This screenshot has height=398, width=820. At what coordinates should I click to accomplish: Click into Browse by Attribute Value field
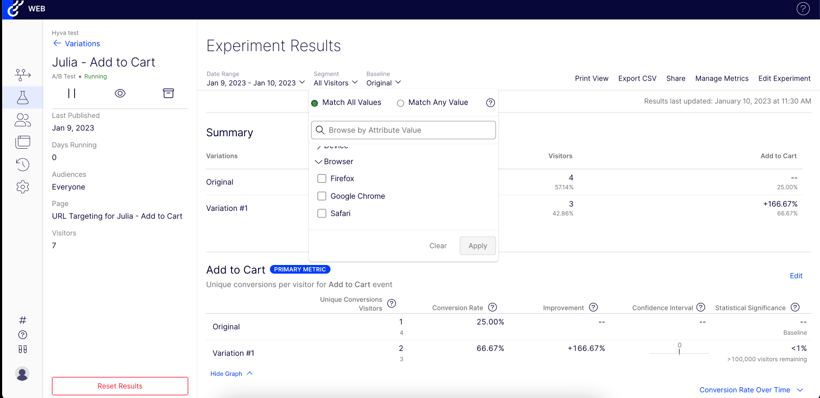pyautogui.click(x=403, y=130)
